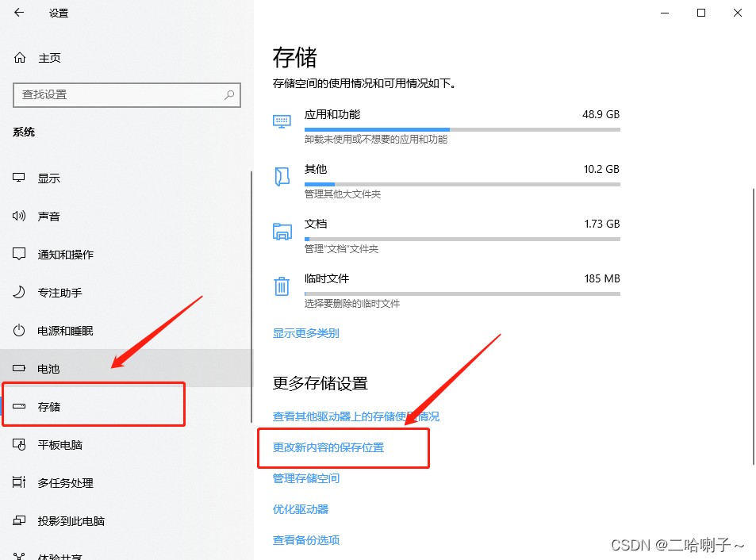
Task: Click the Documents (文档) folder icon
Action: click(282, 231)
